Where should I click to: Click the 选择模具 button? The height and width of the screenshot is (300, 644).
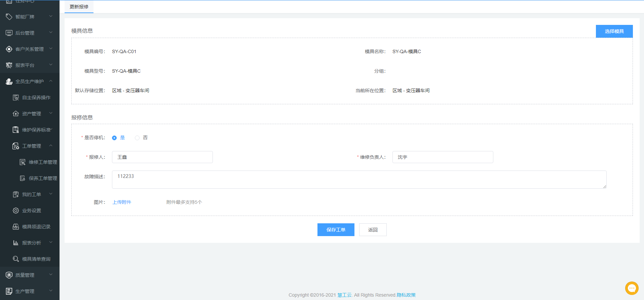pos(614,31)
